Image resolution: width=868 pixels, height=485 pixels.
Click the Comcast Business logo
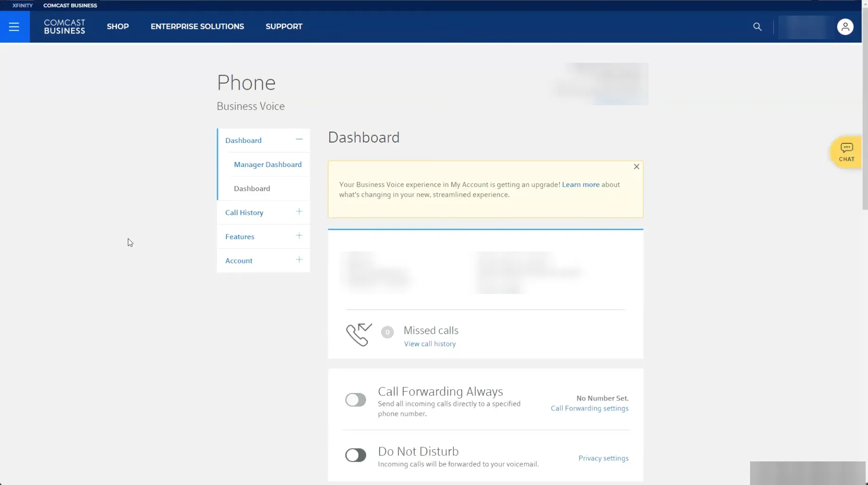65,27
